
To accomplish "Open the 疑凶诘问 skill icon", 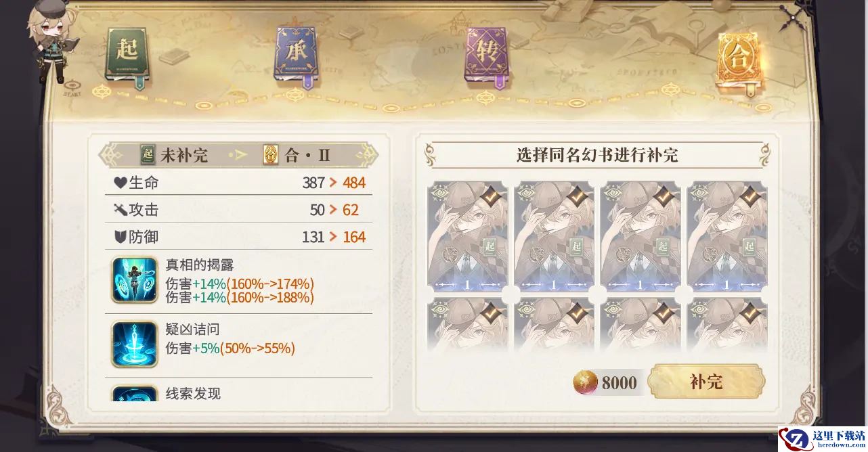I will (134, 344).
